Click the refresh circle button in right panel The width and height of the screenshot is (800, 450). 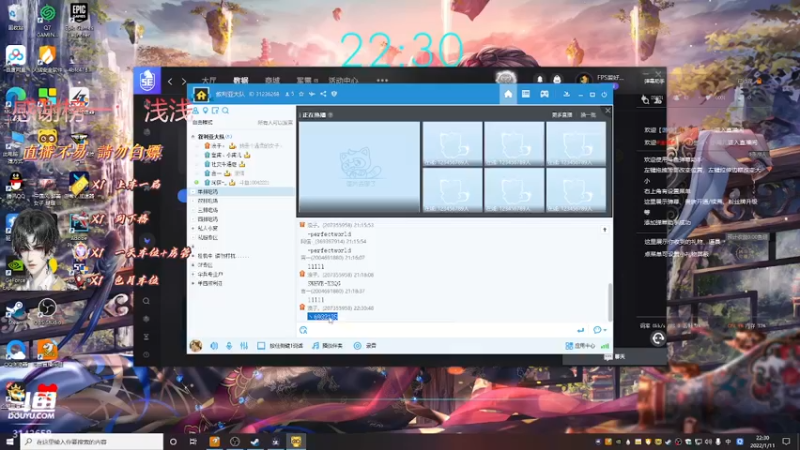658,338
